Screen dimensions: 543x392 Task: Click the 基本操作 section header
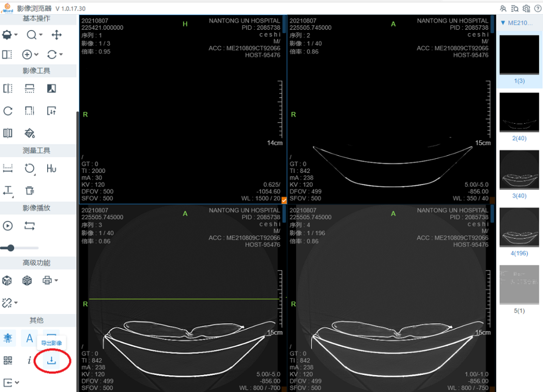click(x=36, y=19)
